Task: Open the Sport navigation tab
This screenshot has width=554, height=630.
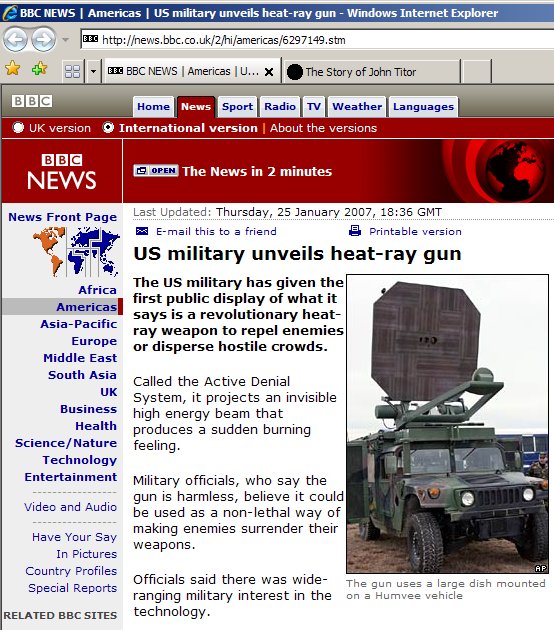Action: point(237,106)
